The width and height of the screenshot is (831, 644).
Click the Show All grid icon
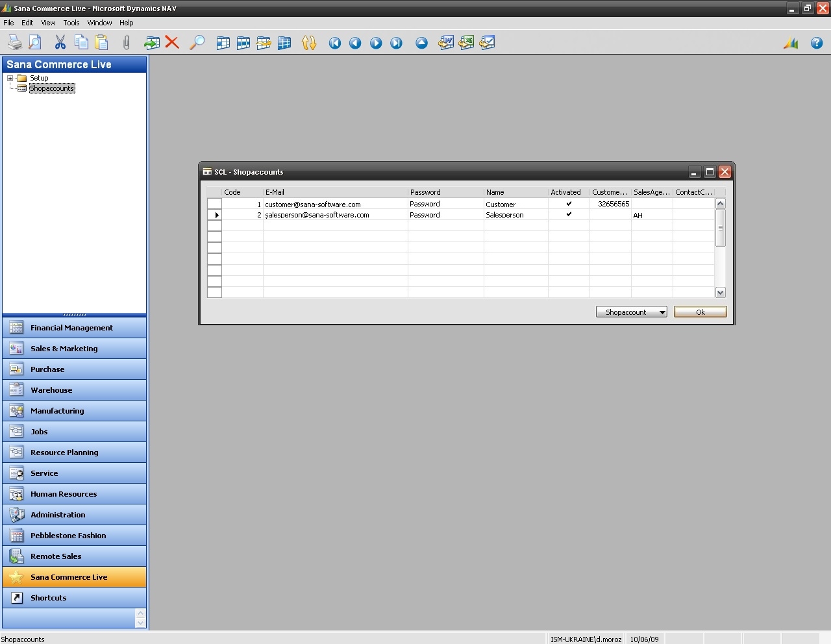(x=284, y=43)
